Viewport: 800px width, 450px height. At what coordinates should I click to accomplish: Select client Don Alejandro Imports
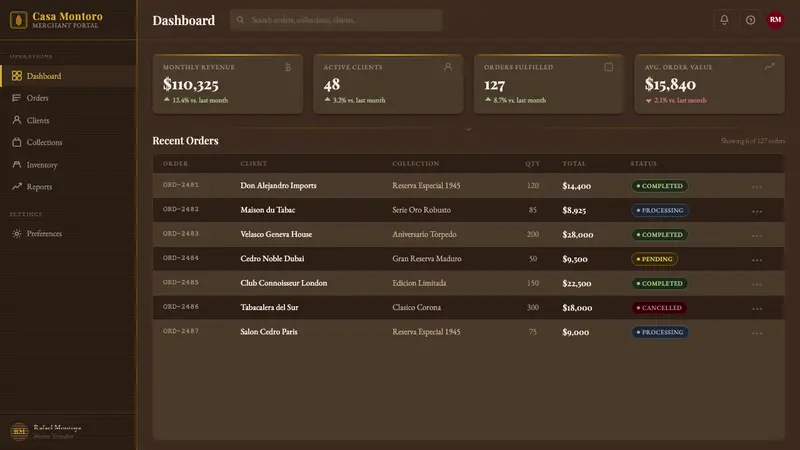(x=278, y=186)
